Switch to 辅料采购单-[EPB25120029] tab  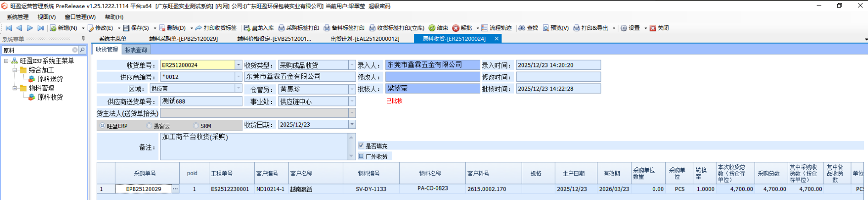[x=184, y=39]
